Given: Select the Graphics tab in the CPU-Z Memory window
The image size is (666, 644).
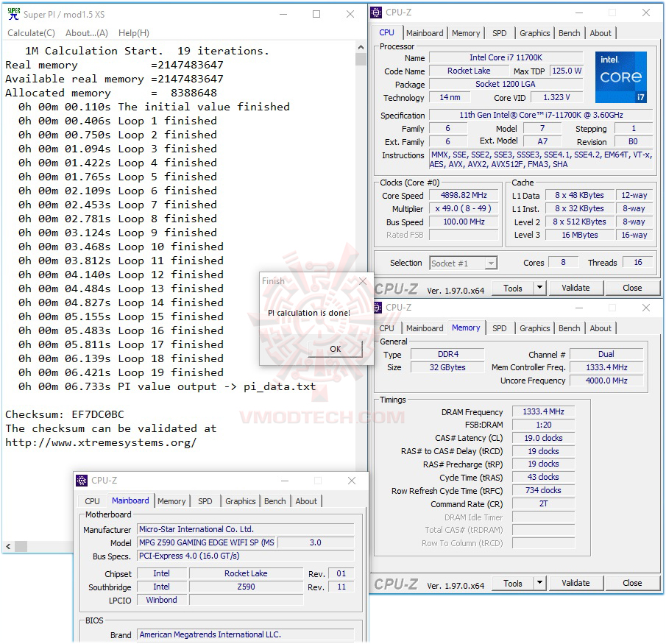Looking at the screenshot, I should pos(534,328).
